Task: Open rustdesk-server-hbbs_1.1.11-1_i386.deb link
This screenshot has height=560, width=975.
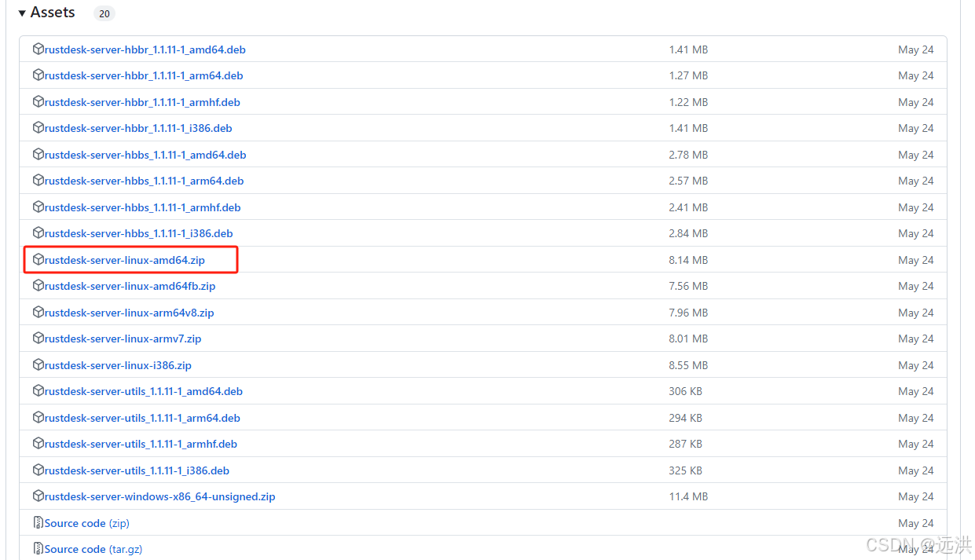Action: click(x=139, y=234)
